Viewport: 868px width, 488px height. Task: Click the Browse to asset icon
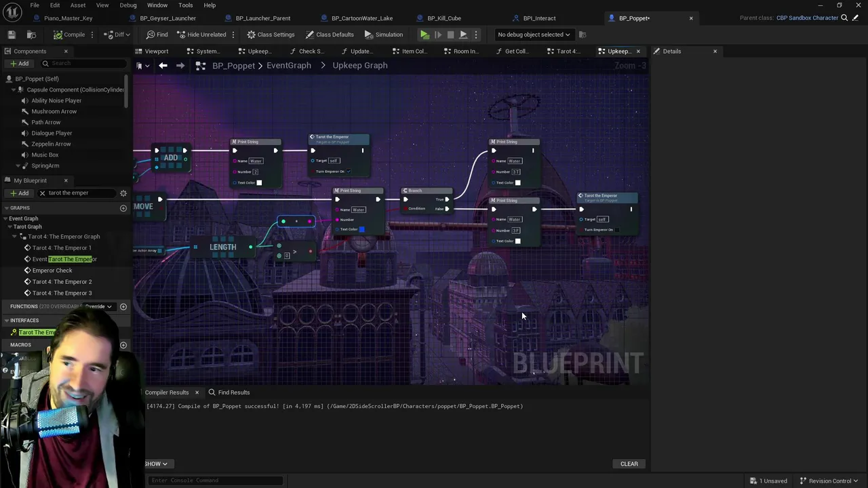tap(31, 35)
